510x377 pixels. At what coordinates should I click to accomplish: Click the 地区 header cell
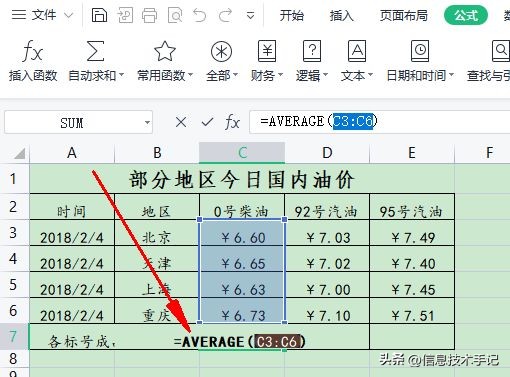157,207
